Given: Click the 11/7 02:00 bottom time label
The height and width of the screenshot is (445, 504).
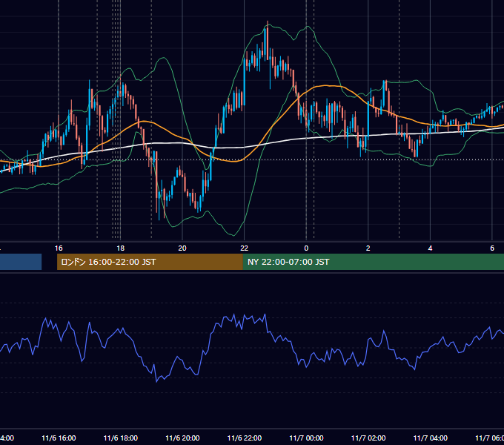Looking at the screenshot, I should tap(368, 438).
